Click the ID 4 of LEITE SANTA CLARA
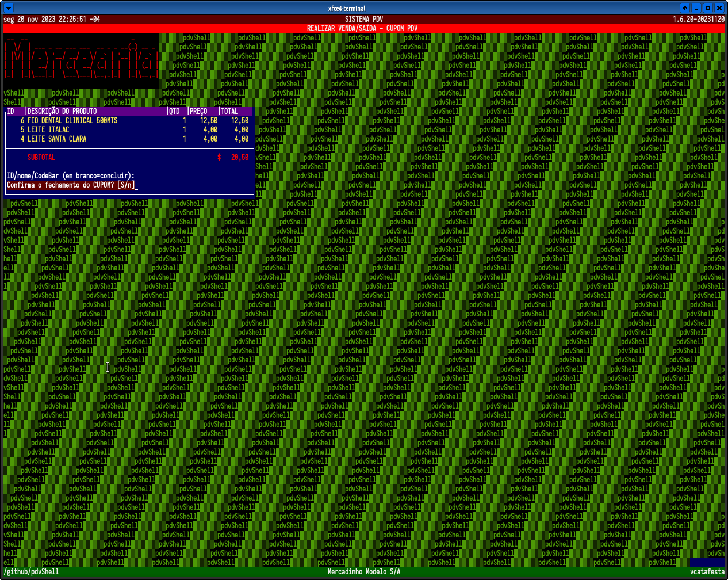The image size is (728, 580). click(x=22, y=139)
